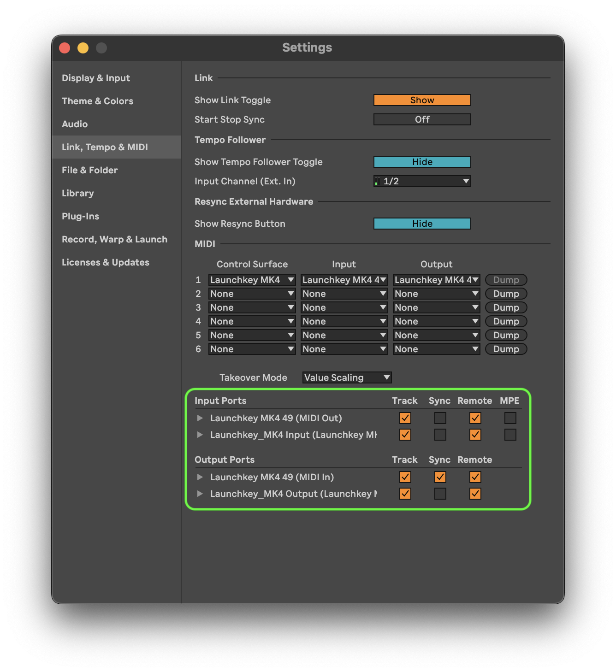Enable Sync for Launchkey_MK4 Input port
Screen dimensions: 616x672
440,435
